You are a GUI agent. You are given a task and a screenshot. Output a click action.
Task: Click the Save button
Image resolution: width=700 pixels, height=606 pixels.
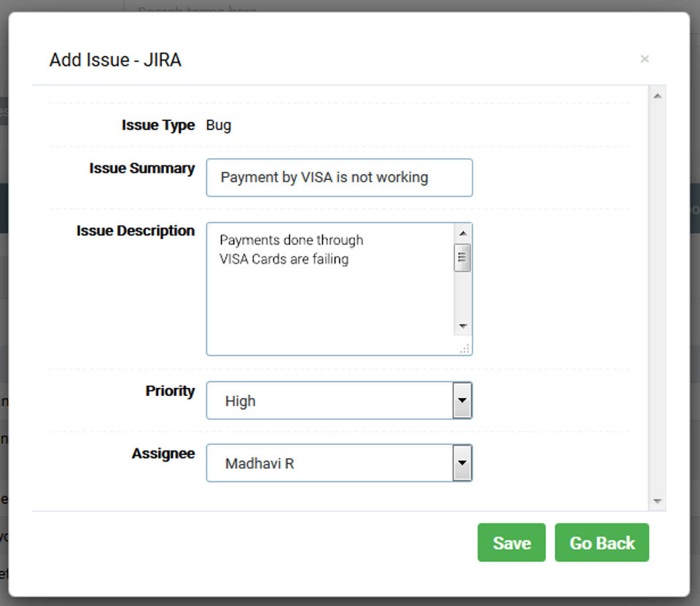click(512, 543)
